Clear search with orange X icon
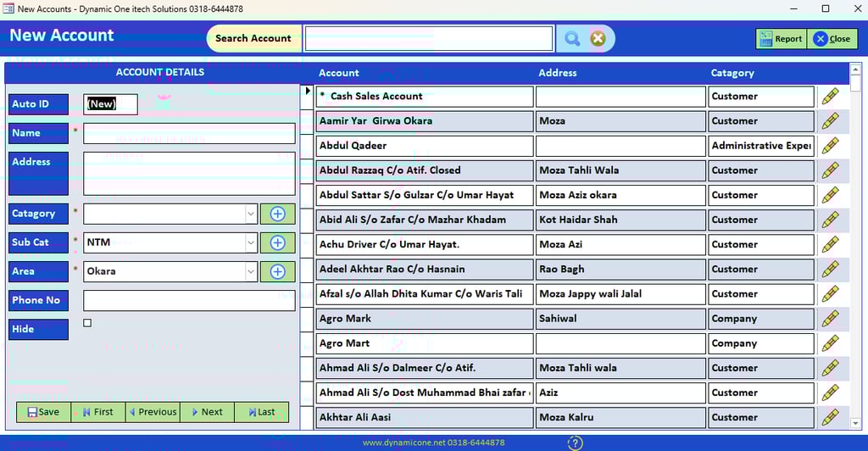The height and width of the screenshot is (451, 868). point(598,39)
